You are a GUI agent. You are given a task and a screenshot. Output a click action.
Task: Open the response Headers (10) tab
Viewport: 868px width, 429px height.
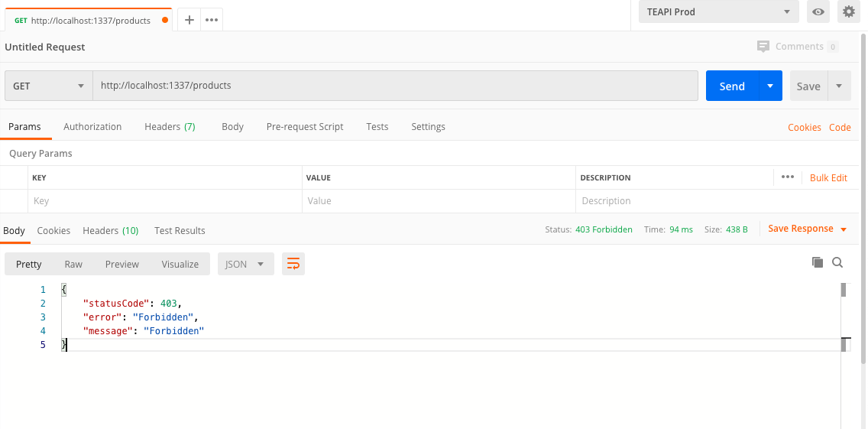pyautogui.click(x=110, y=230)
